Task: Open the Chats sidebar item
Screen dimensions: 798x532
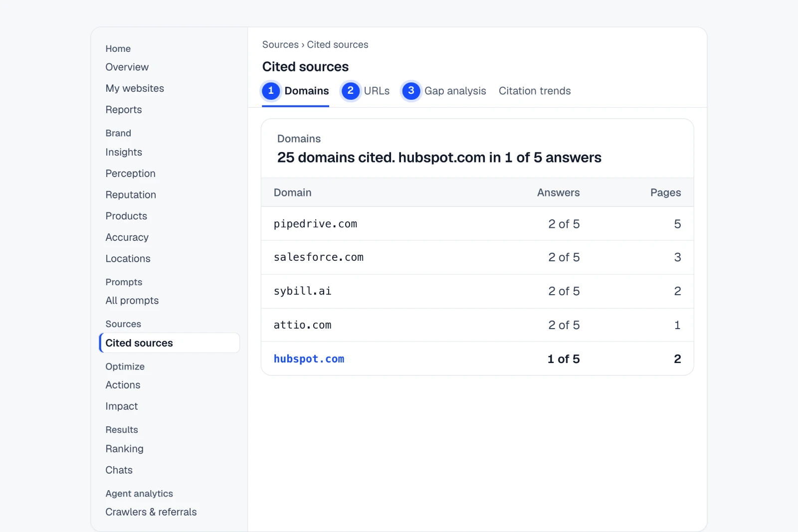Action: 119,470
